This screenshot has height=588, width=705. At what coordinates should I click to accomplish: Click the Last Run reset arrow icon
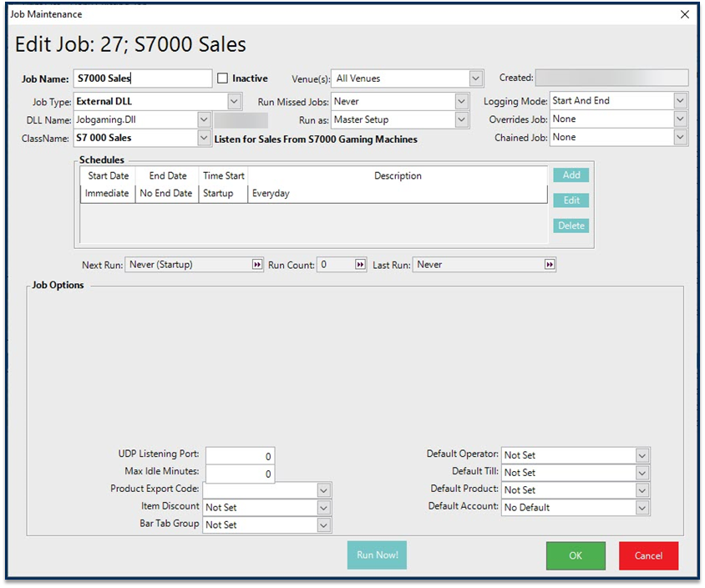[x=550, y=264]
